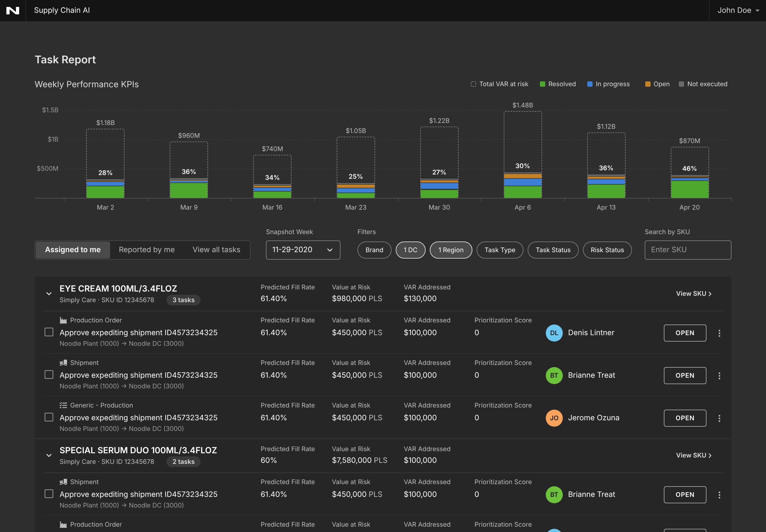The image size is (766, 532).
Task: Click the OPEN button for Jerome Ozuna
Action: [x=685, y=418]
